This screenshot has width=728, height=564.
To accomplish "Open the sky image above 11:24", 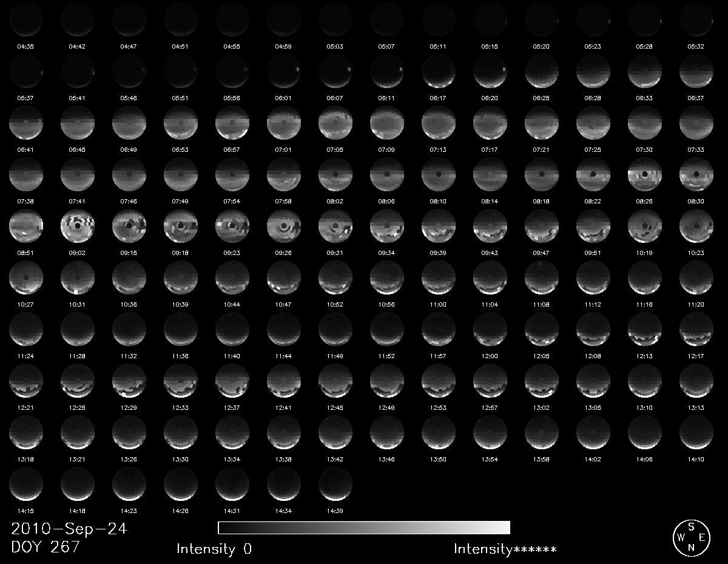I will pos(26,330).
